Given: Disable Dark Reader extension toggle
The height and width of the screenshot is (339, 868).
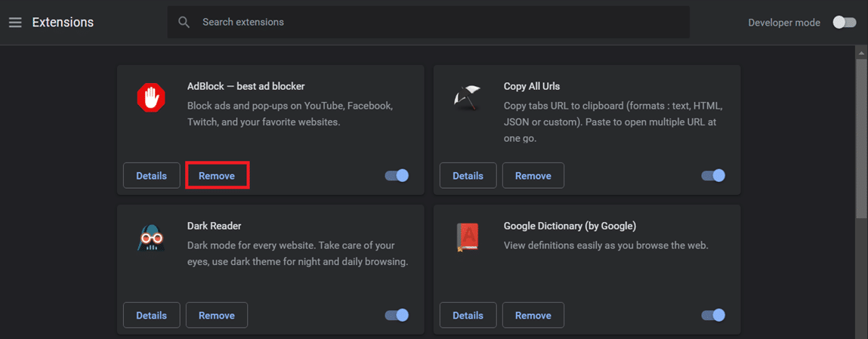Looking at the screenshot, I should (397, 315).
